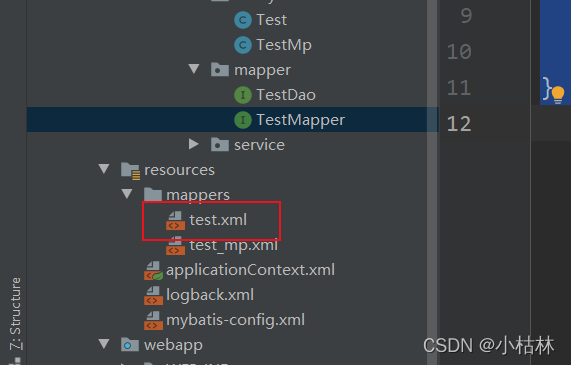Select the mapper package
This screenshot has height=365, width=571.
coord(262,70)
